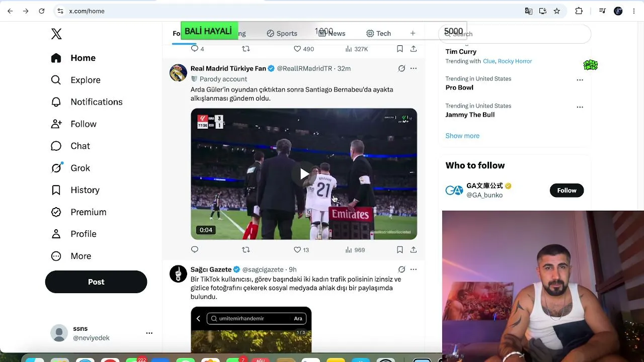Screen dimensions: 644x362
Task: Open the 32m timestamp on the Real Madrid post
Action: click(x=344, y=68)
